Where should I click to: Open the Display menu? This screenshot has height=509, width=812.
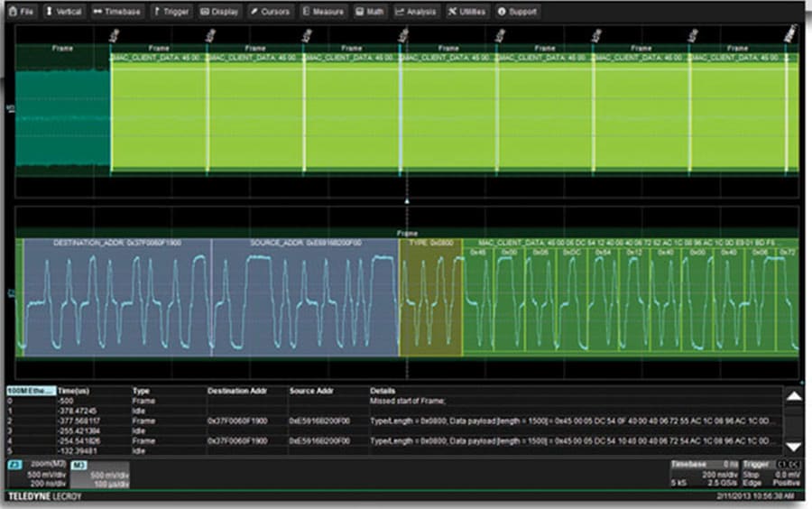coord(219,12)
